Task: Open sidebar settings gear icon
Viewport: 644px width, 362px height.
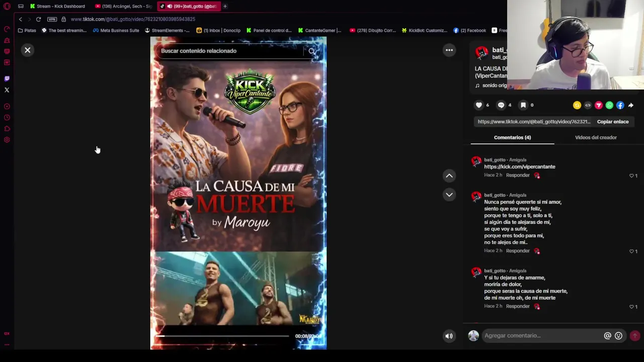Action: [7, 140]
